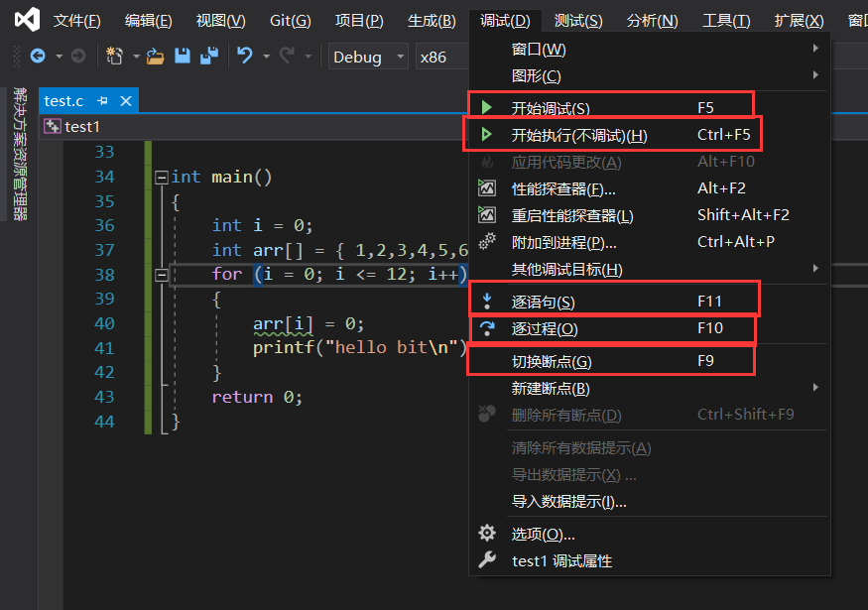Choose 选项(O)... entry
The height and width of the screenshot is (610, 868).
[649, 534]
